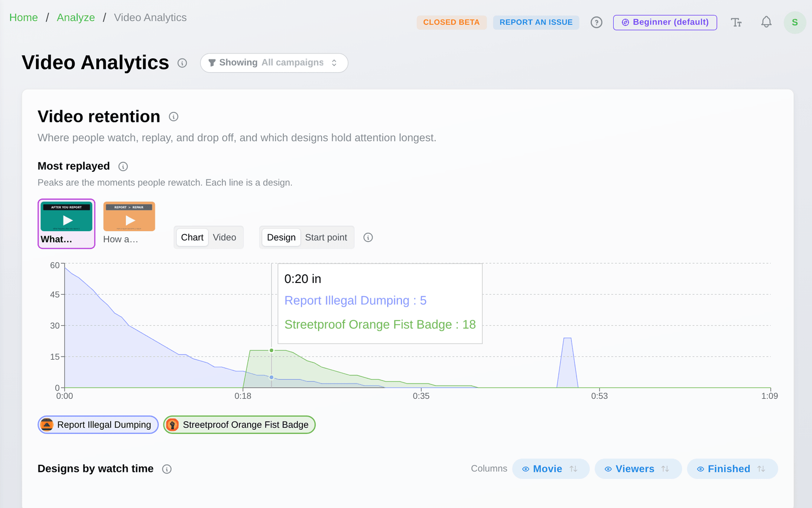This screenshot has height=508, width=812.
Task: Open the help question mark icon
Action: pyautogui.click(x=596, y=22)
